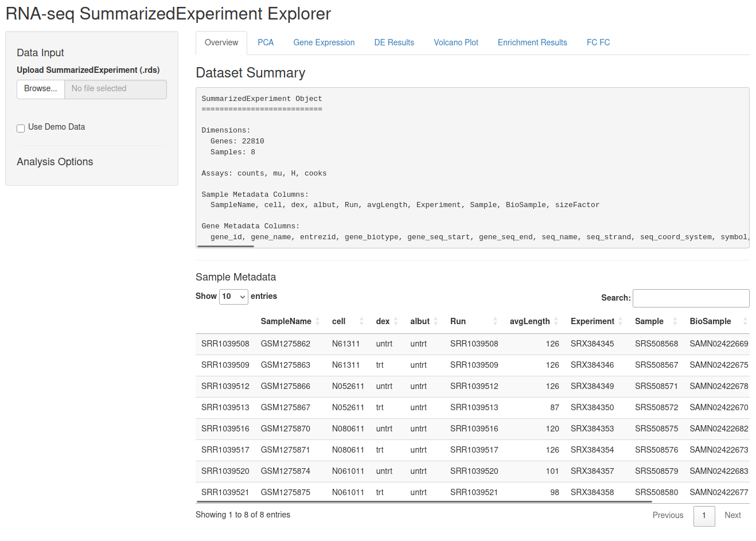756x541 pixels.
Task: Select row name SRR1039512
Action: [x=225, y=386]
